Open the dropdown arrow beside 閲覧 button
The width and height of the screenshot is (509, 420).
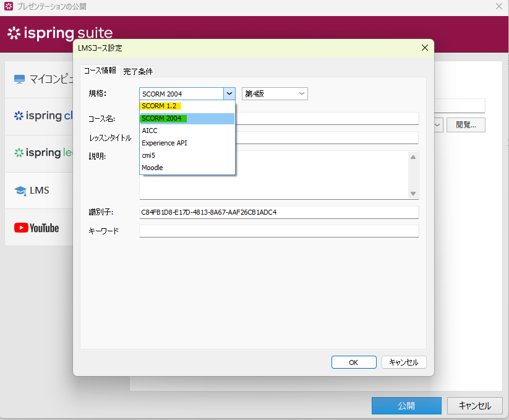[x=438, y=125]
